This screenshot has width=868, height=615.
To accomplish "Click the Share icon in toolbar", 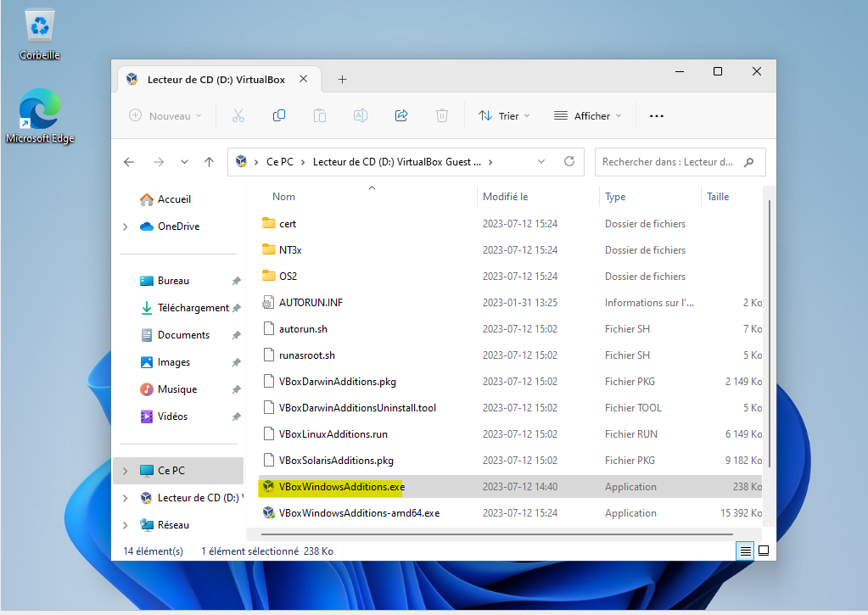I will click(x=402, y=115).
